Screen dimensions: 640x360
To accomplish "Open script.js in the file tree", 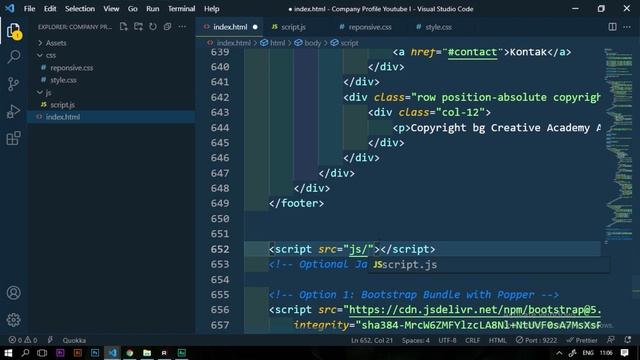I will pos(62,105).
